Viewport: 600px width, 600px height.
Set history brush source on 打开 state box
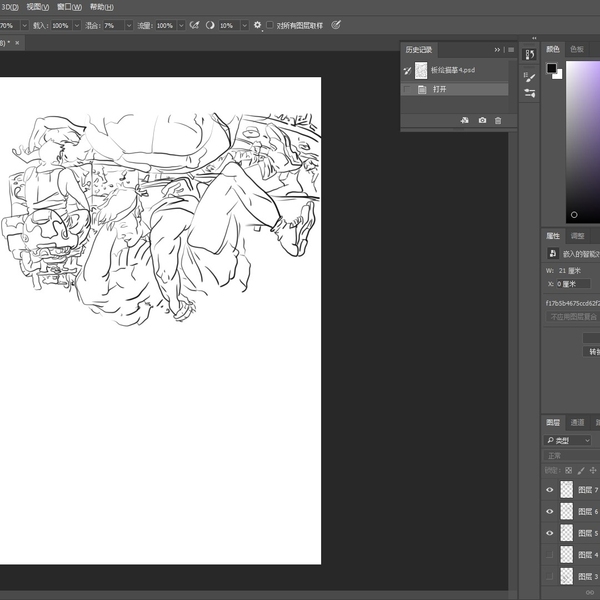pyautogui.click(x=407, y=90)
